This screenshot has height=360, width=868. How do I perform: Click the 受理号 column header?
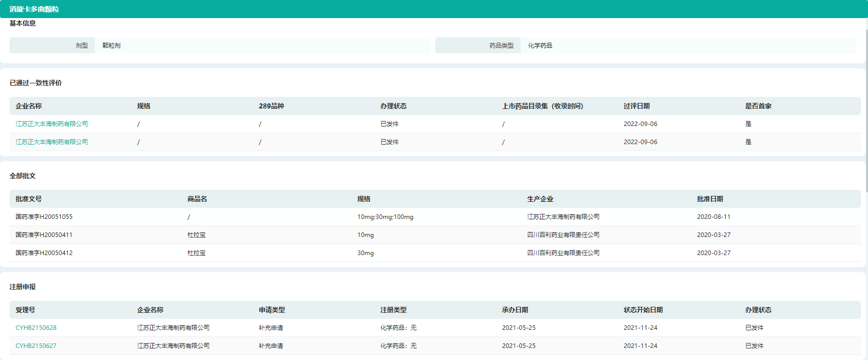point(25,310)
